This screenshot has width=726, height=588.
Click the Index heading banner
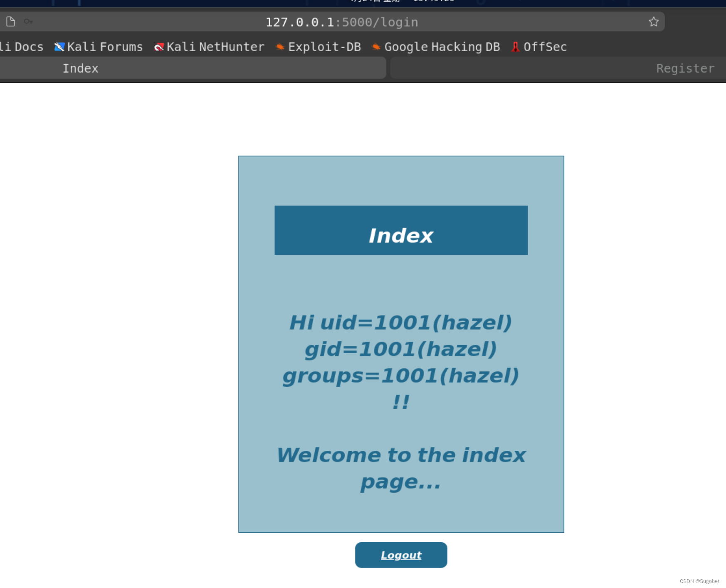(x=401, y=230)
